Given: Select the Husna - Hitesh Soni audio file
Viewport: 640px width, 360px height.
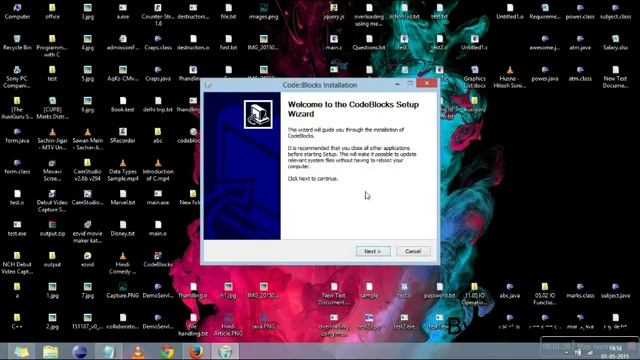Looking at the screenshot, I should 510,77.
